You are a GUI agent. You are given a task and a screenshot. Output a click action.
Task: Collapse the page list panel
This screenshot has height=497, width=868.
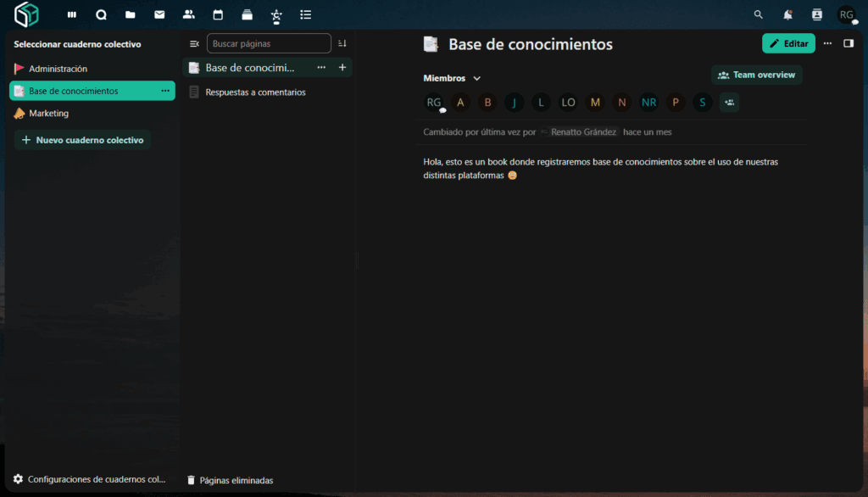194,43
